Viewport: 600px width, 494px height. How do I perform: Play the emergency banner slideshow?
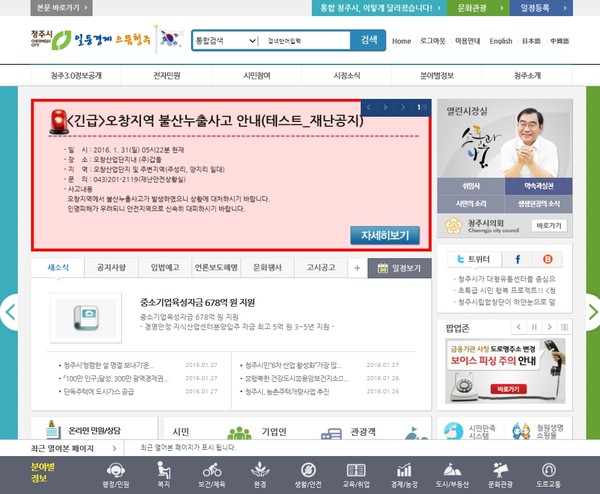pos(386,108)
